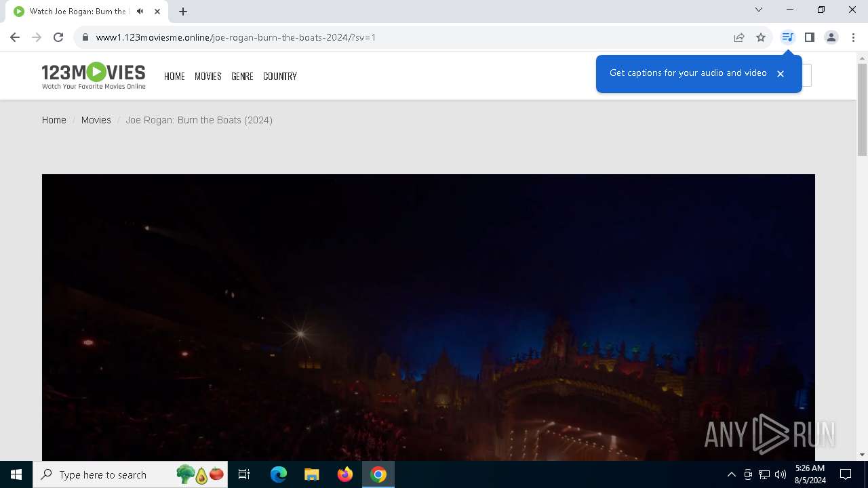Open Chrome three-dot menu

point(852,37)
